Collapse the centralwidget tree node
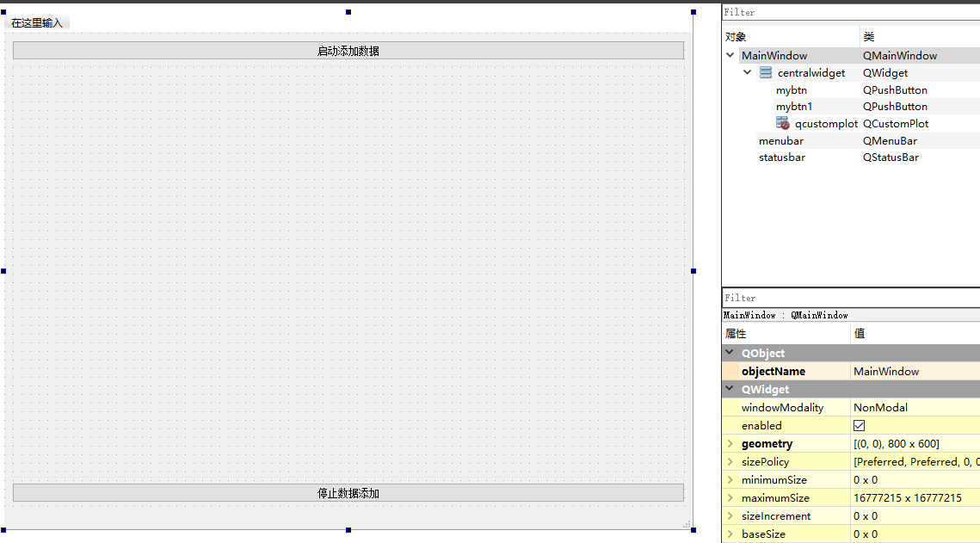980x543 pixels. click(x=747, y=72)
